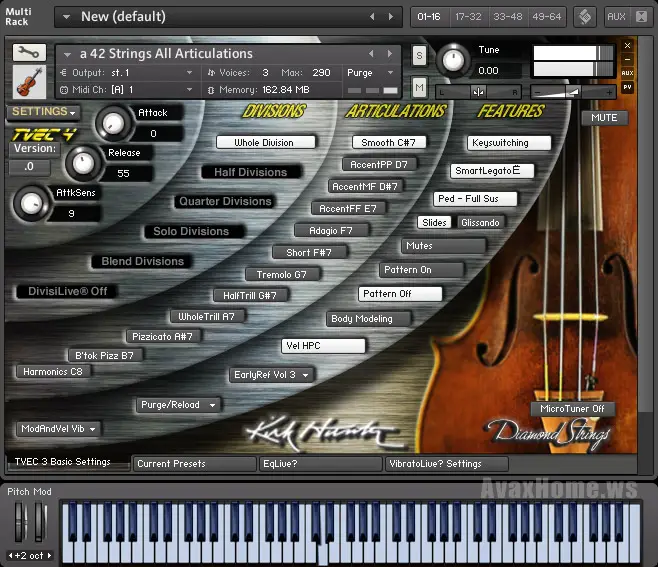Select the 01-16 rack page tab
The width and height of the screenshot is (658, 567).
429,17
